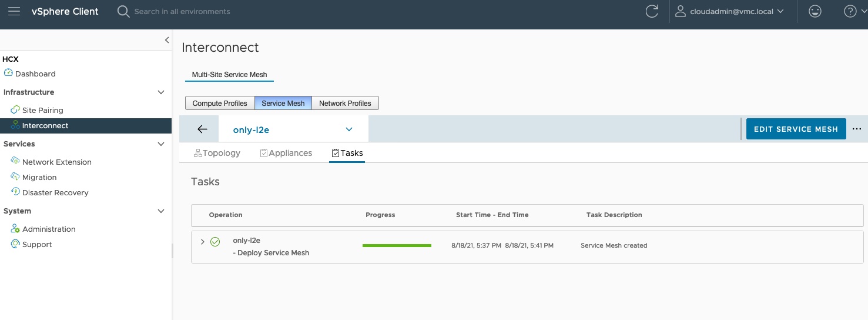Click the Disaster Recovery icon

tap(15, 192)
